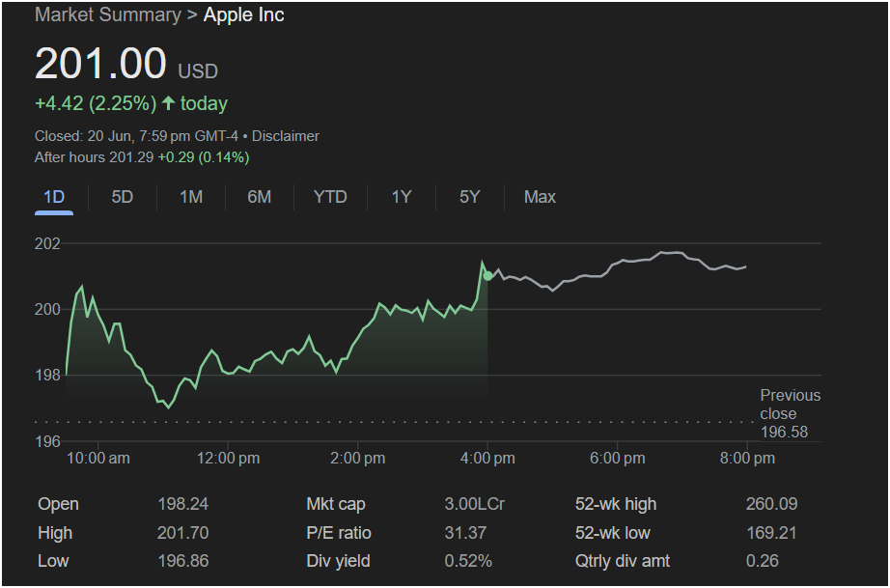Click the After hours 201.29 text

coord(94,157)
